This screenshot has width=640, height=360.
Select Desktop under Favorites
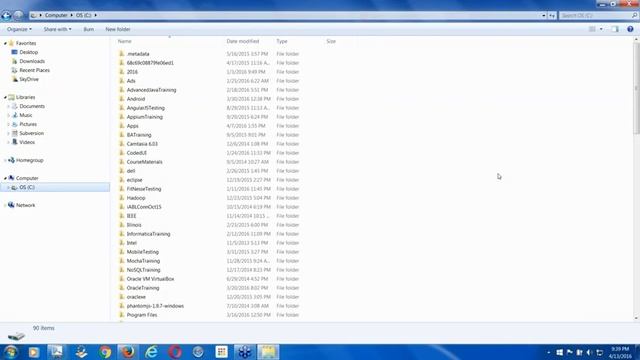click(29, 52)
